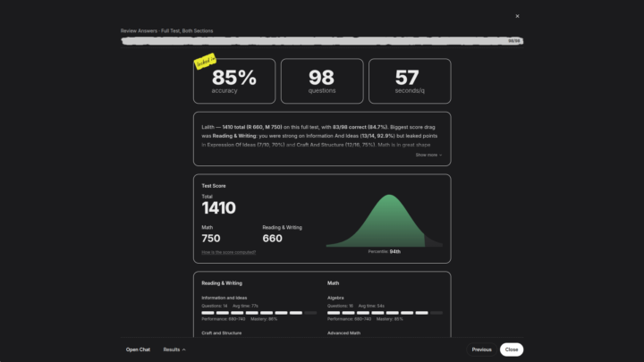Viewport: 644px width, 362px height.
Task: Click the 98/98 review progress bar
Action: click(x=322, y=40)
